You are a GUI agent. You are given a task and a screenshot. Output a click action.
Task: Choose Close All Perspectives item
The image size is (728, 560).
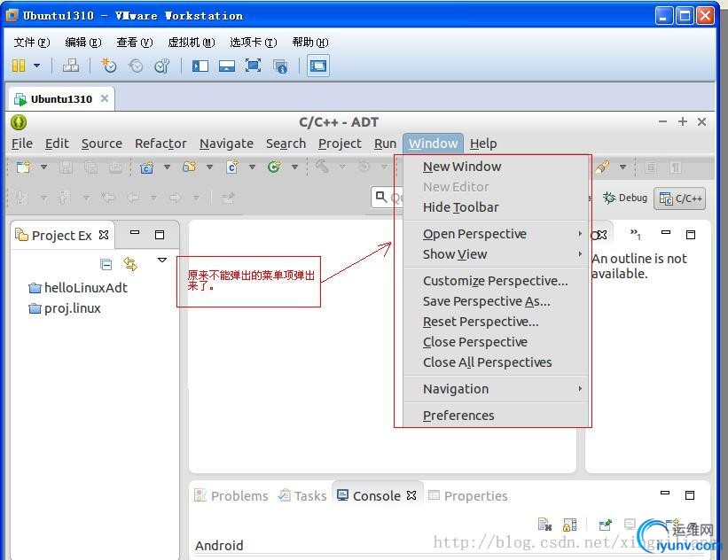click(496, 362)
